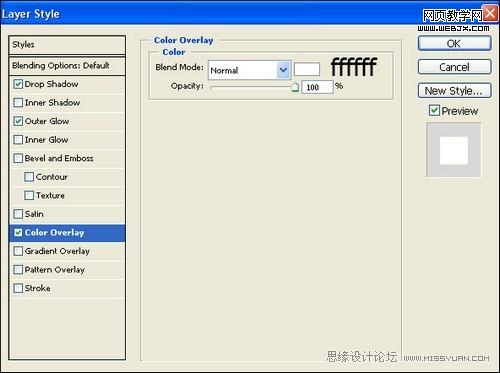Check the Texture sub-option
This screenshot has width=500, height=373.
29,195
